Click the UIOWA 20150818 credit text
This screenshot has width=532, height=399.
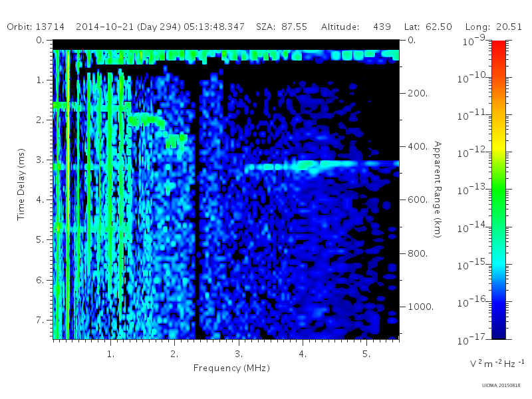(501, 386)
